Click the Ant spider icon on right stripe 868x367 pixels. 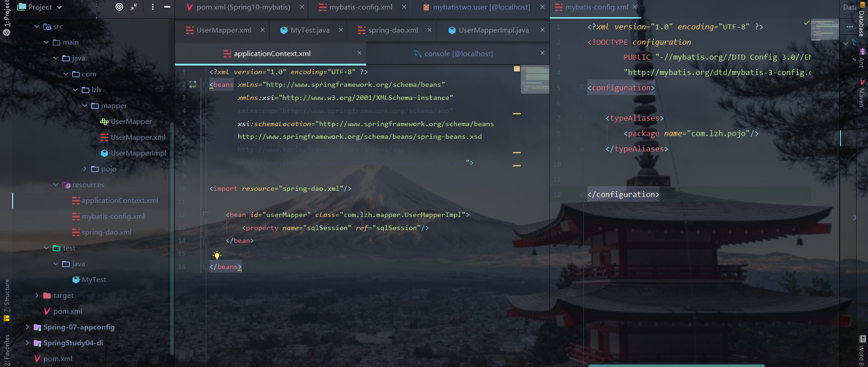(862, 52)
